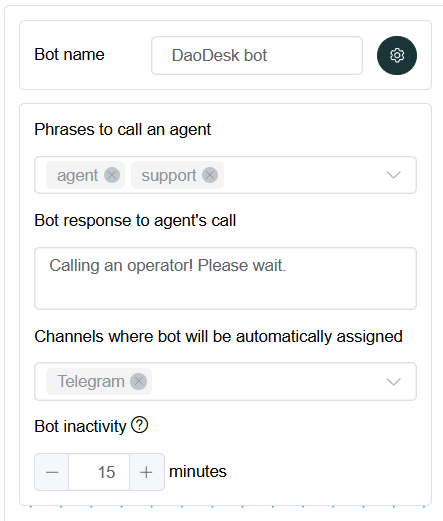Screen dimensions: 443x521
Task: Click the "Phrases to call an agent" label
Action: coord(123,130)
